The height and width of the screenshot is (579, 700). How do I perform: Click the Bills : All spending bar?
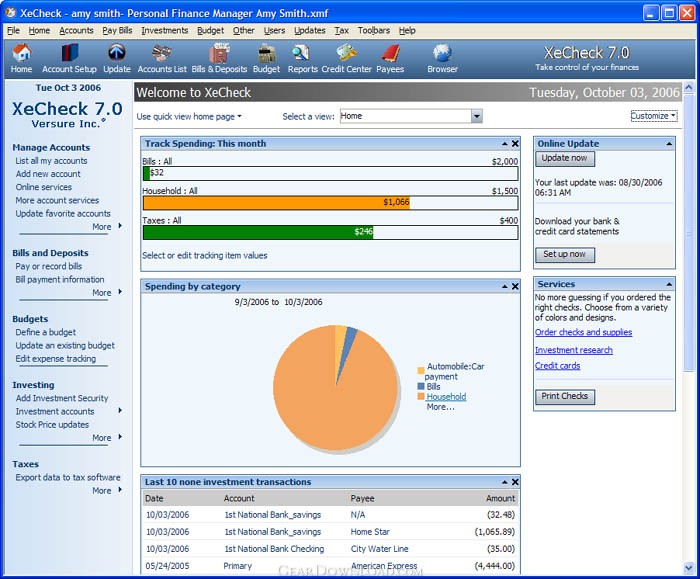[330, 173]
